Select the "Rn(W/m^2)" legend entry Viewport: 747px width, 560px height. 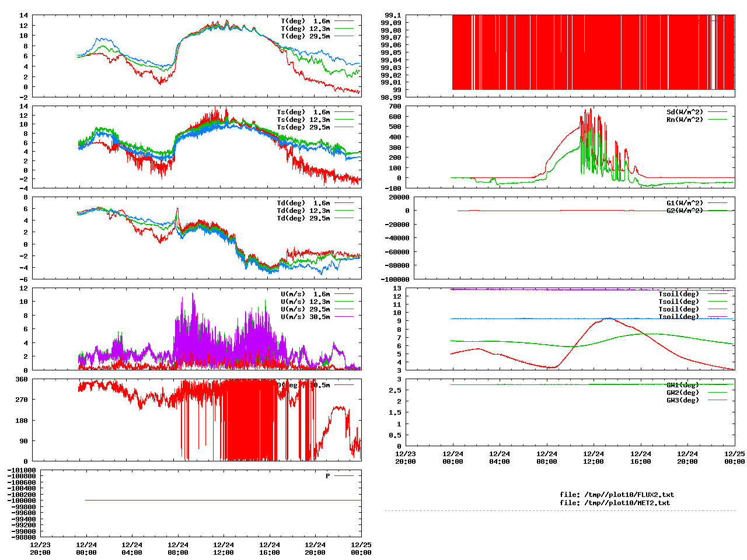685,120
